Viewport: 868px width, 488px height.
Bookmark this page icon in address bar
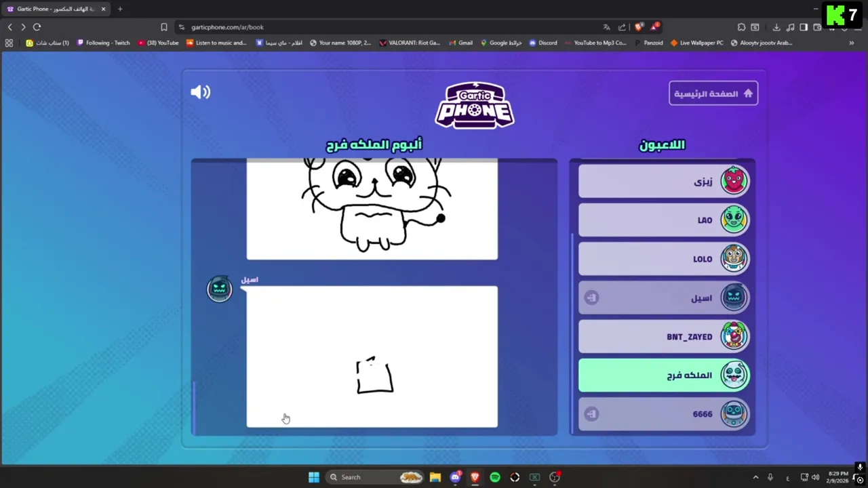pos(163,27)
